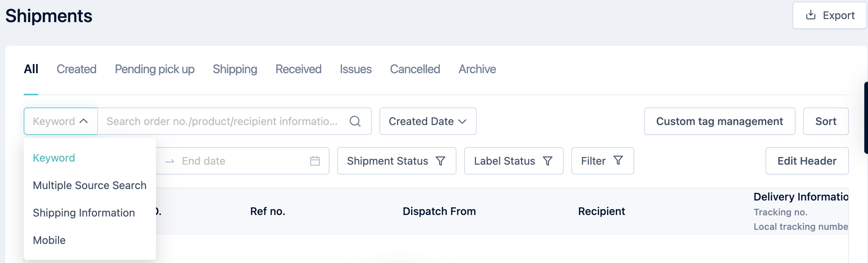The width and height of the screenshot is (868, 263).
Task: Collapse the Keyword search type dropdown
Action: (x=61, y=121)
